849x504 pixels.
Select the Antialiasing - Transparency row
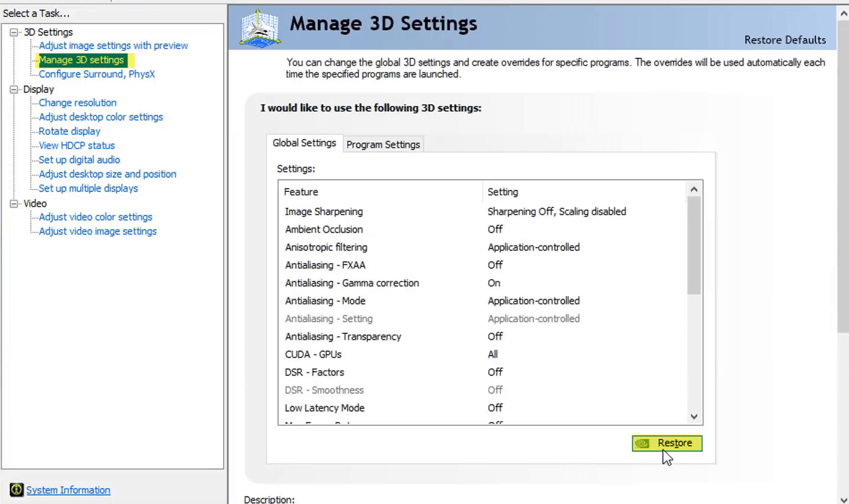[482, 336]
